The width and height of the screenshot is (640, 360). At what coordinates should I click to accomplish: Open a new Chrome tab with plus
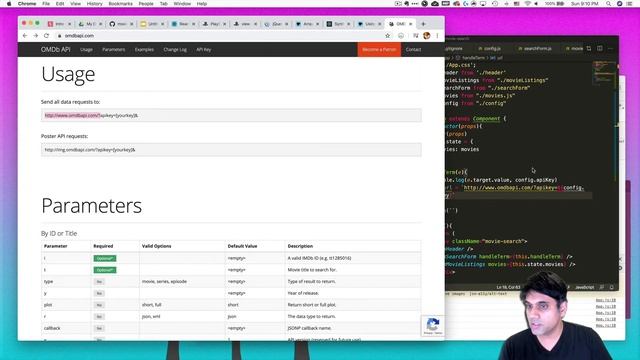coord(423,24)
